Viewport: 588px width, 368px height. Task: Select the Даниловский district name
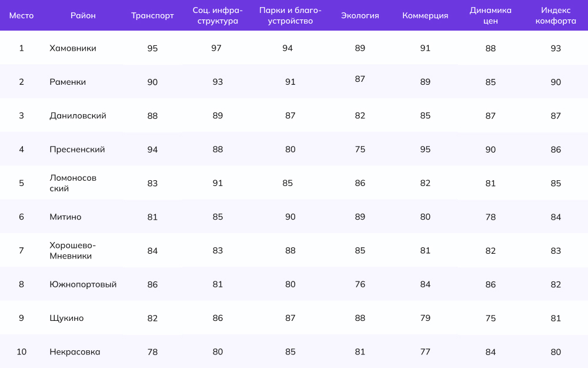[78, 116]
